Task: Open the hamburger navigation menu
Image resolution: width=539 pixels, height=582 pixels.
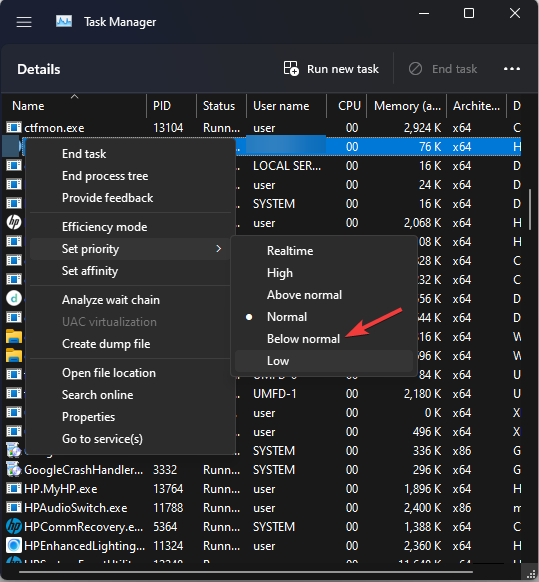Action: click(x=24, y=22)
